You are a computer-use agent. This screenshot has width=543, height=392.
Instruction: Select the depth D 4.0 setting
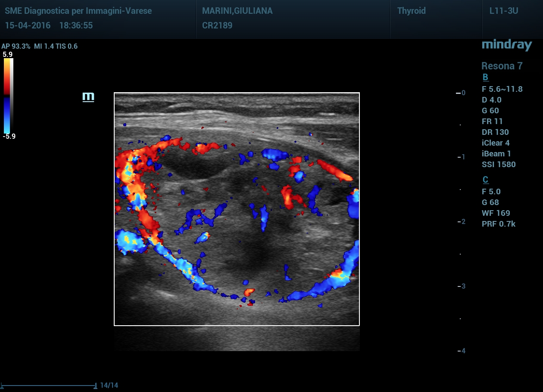491,100
